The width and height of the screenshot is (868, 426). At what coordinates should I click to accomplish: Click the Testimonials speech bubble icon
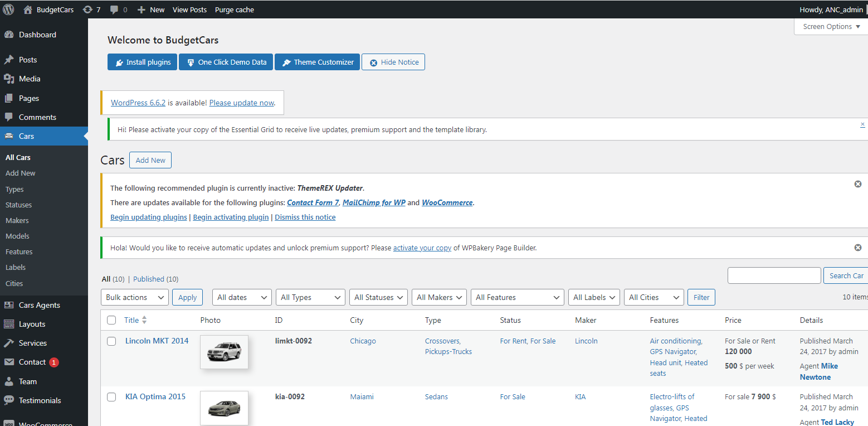click(x=9, y=400)
